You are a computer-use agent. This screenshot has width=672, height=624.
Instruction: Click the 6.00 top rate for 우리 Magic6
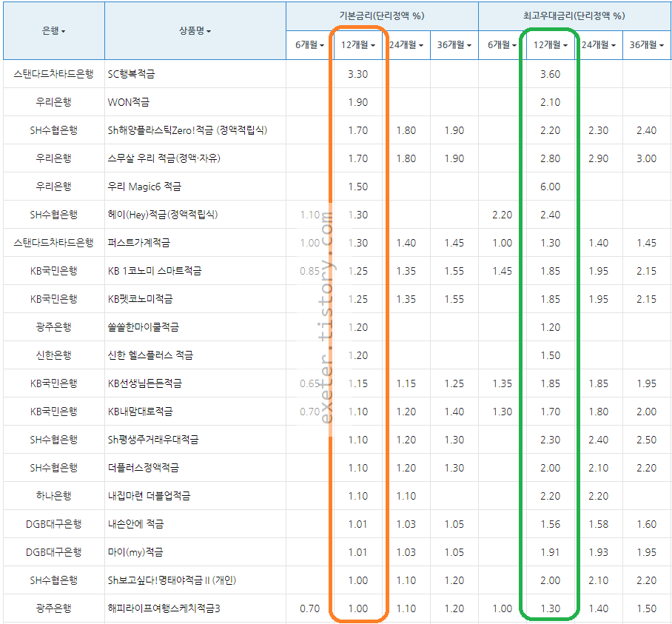[x=551, y=187]
